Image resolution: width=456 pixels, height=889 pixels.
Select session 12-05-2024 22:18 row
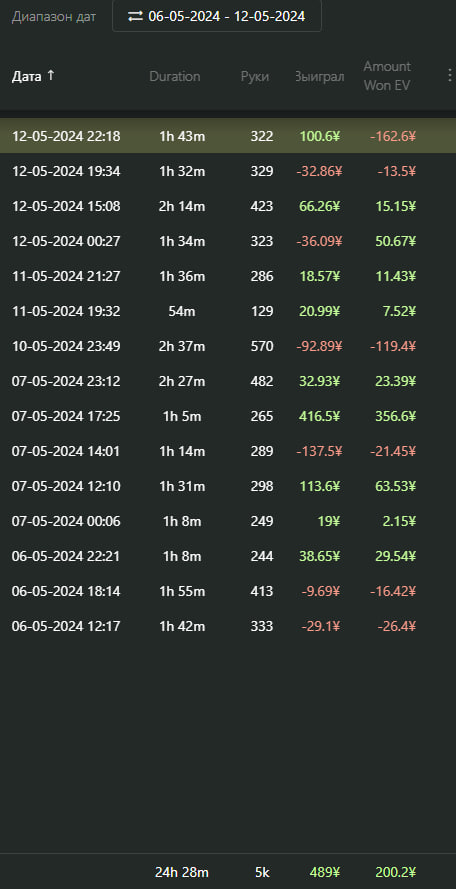coord(228,136)
